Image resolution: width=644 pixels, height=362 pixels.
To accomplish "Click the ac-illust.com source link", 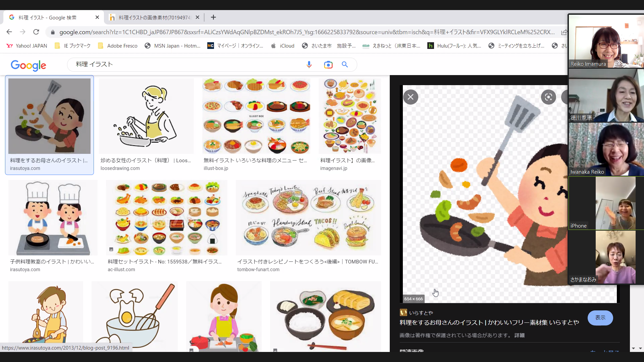I will [x=121, y=269].
